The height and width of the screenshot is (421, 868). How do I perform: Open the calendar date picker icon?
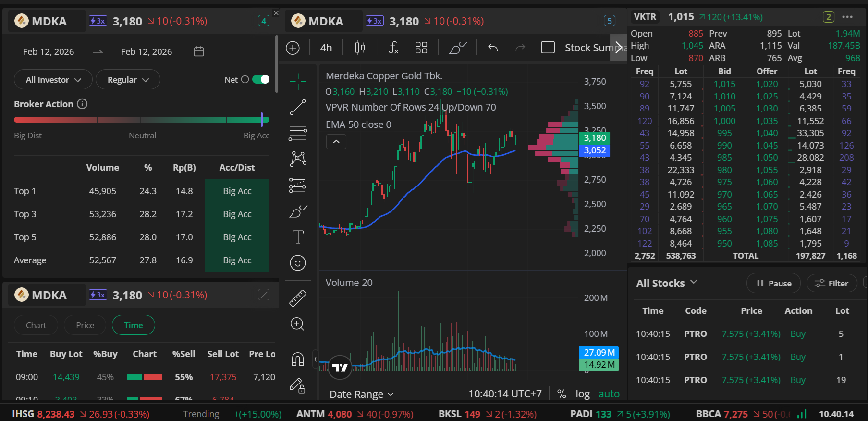[x=199, y=51]
